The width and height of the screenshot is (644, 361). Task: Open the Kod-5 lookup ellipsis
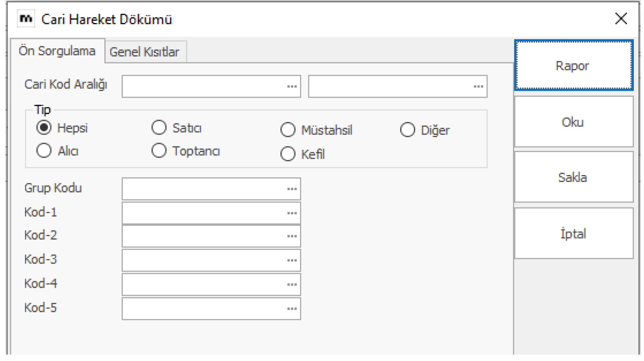click(292, 309)
